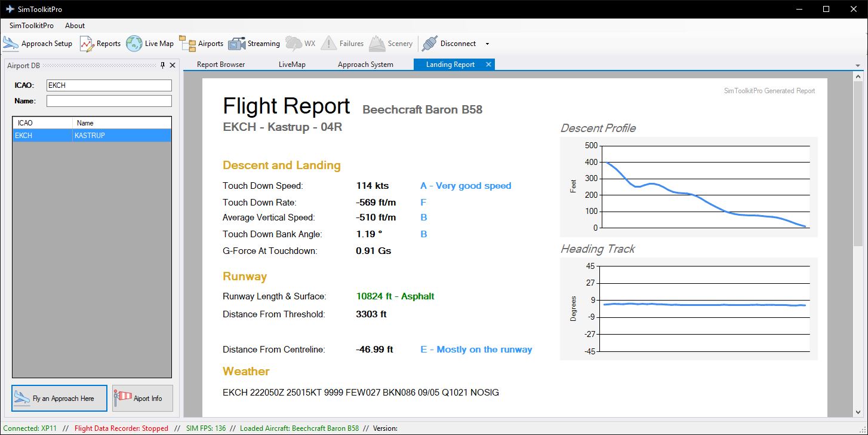Image resolution: width=868 pixels, height=435 pixels.
Task: Click the Heading Track chart
Action: (x=689, y=308)
